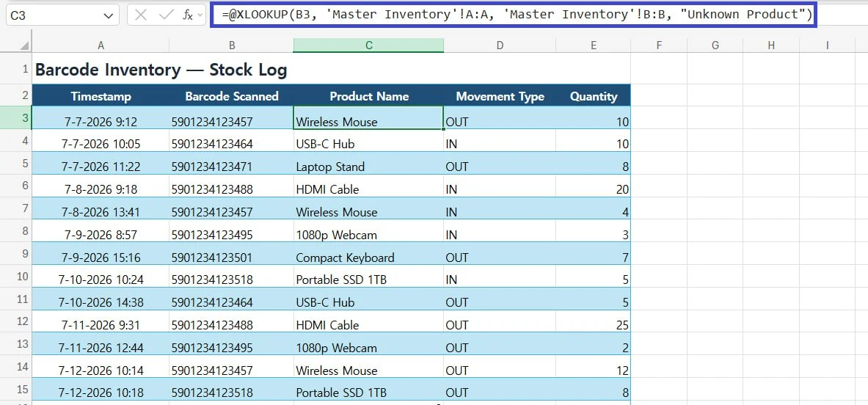Select row 8 header
Screen dimensions: 868x405
[15, 230]
